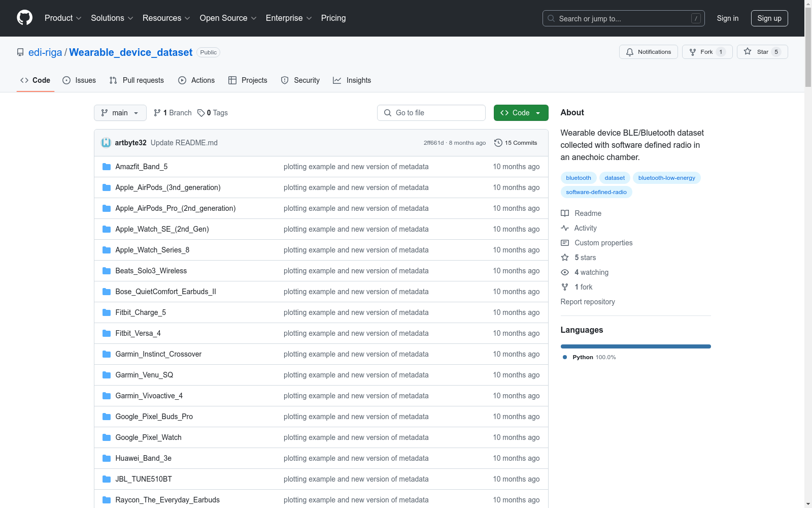Open the edi-riga owner link
Screen dimensions: 812x508
(x=45, y=52)
